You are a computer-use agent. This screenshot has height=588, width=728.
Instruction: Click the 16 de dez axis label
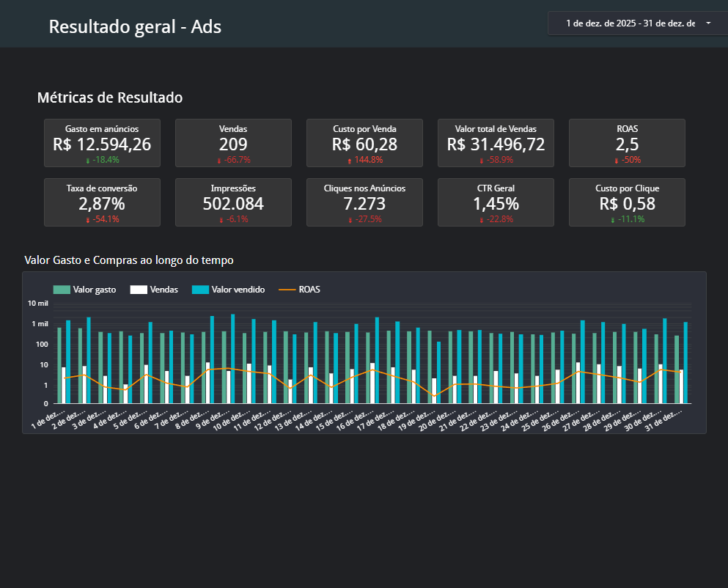coord(353,420)
